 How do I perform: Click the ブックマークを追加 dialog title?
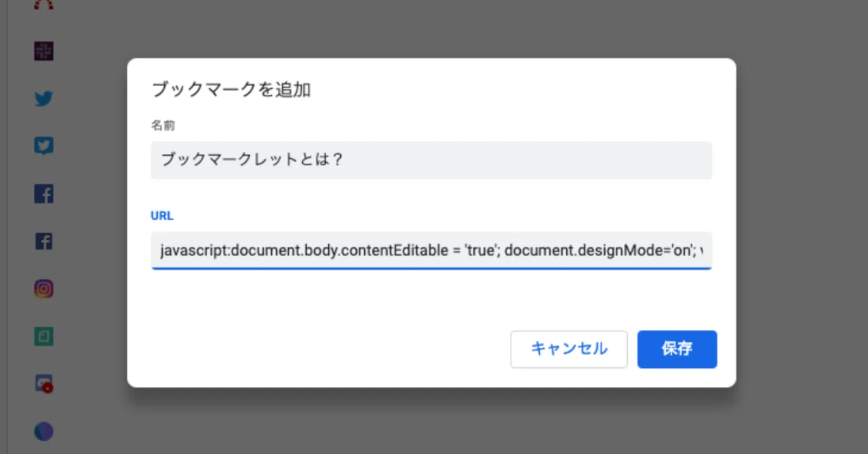(x=231, y=89)
